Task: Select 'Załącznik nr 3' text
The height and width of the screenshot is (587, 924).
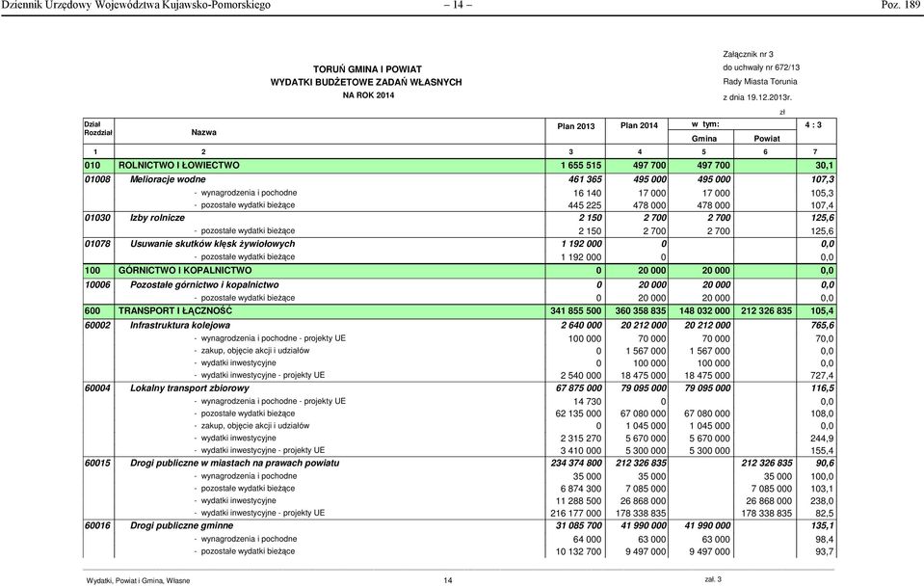Action: (x=748, y=54)
